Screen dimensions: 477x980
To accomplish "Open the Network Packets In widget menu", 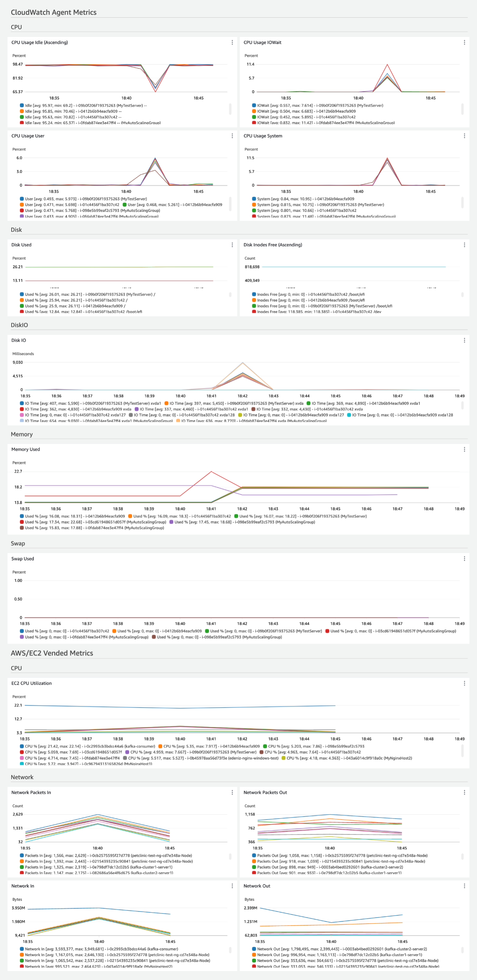I will [x=232, y=792].
